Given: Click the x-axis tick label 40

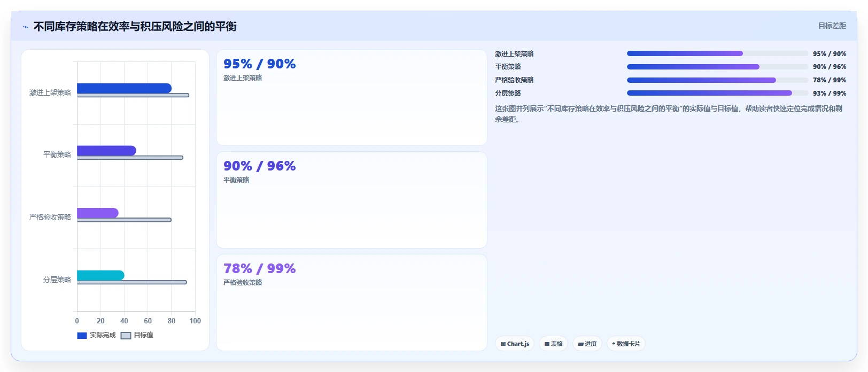Looking at the screenshot, I should [x=124, y=321].
